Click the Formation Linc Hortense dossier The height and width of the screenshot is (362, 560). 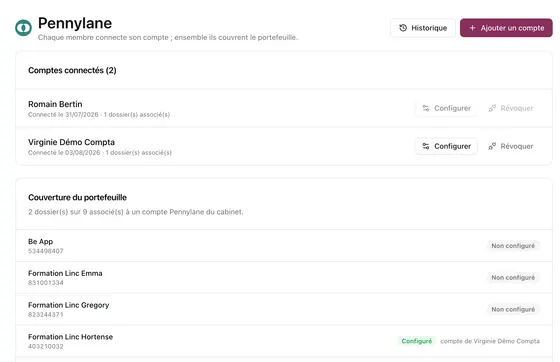284,341
